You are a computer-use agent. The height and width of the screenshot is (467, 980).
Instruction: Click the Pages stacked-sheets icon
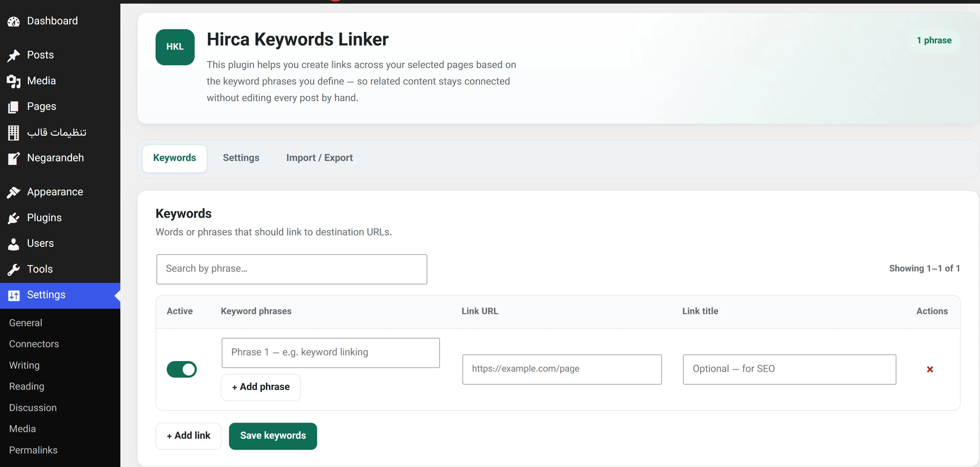(x=13, y=107)
